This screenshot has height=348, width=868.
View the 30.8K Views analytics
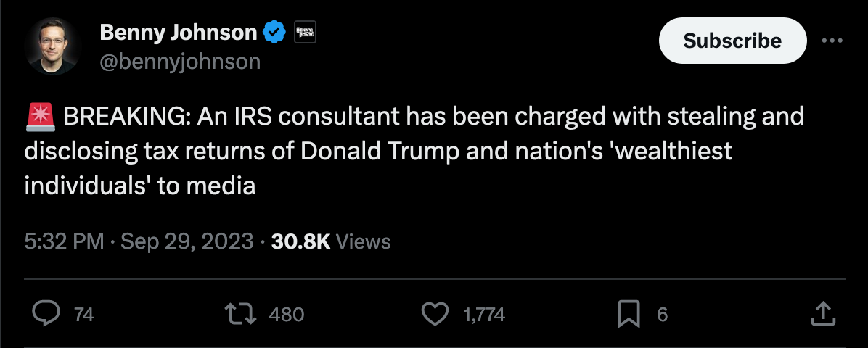tap(331, 241)
